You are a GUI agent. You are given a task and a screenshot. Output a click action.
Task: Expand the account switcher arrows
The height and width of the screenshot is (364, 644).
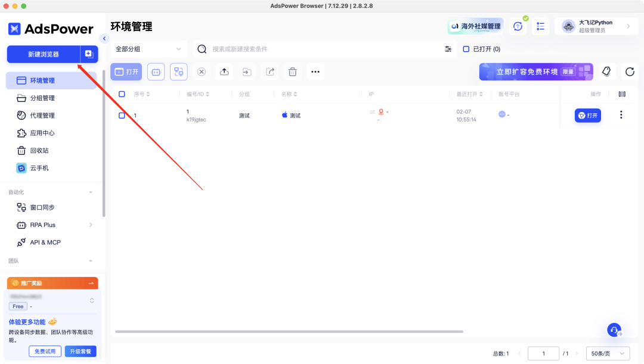[92, 301]
